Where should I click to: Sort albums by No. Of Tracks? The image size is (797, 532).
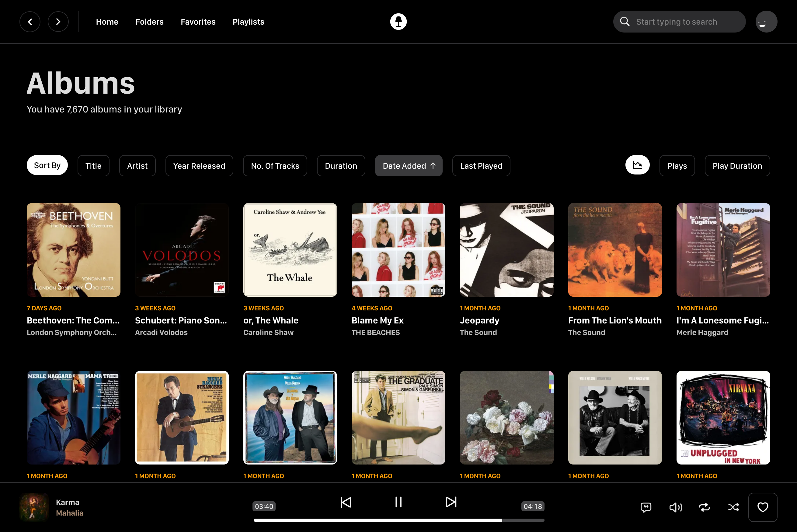coord(275,166)
